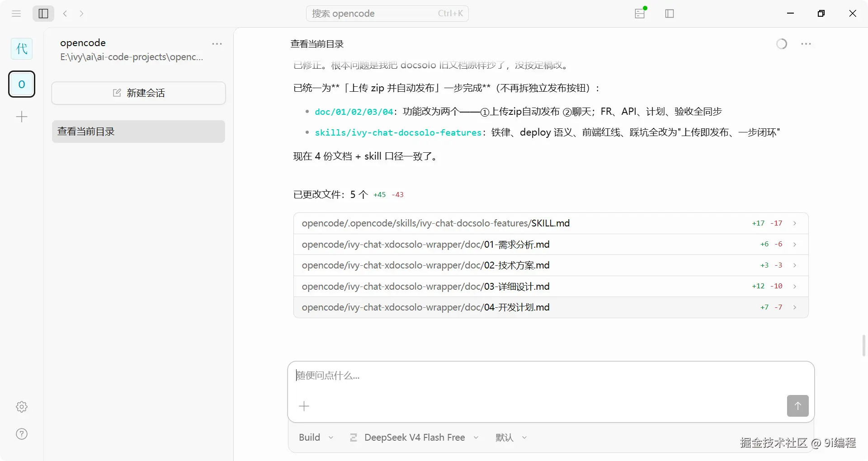The image size is (868, 461).
Task: Open the DeepSeek V4 Flash Free model dropdown
Action: point(414,437)
